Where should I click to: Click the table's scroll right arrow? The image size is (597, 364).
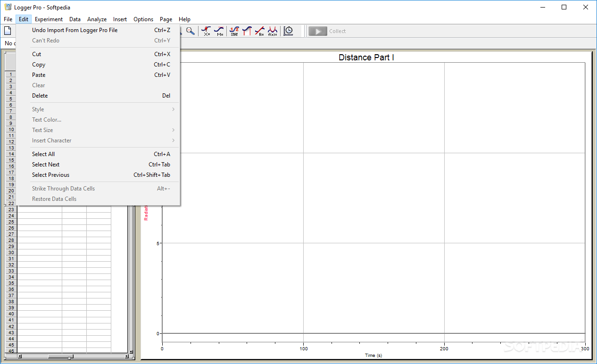[126, 356]
